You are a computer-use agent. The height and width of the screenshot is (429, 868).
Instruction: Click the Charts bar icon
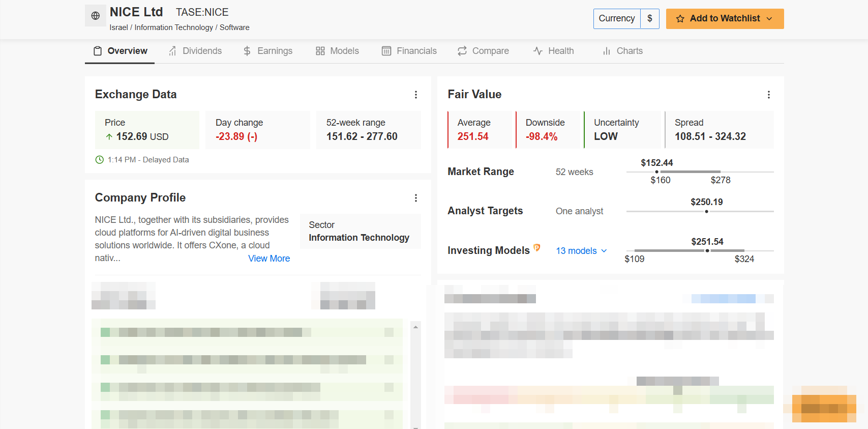607,51
